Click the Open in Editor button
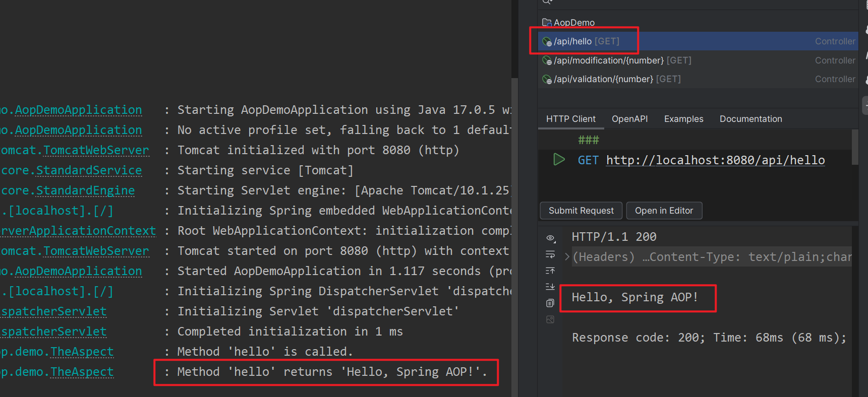This screenshot has width=868, height=397. click(664, 211)
